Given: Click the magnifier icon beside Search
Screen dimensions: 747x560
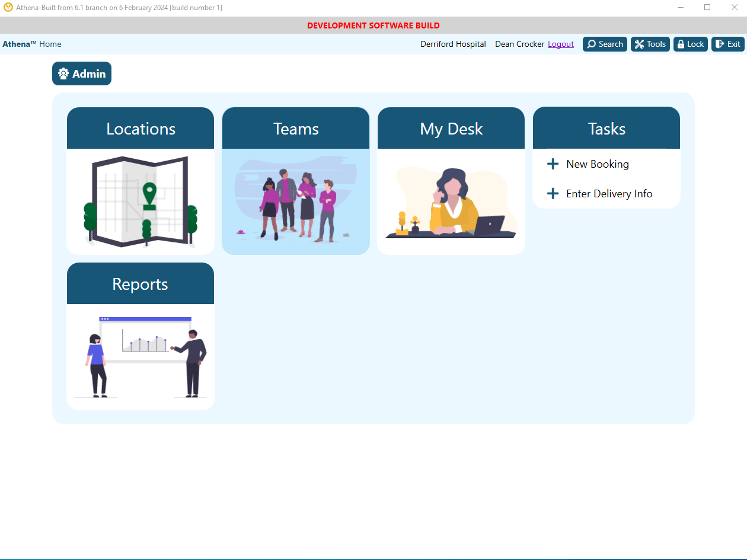Looking at the screenshot, I should pyautogui.click(x=591, y=44).
